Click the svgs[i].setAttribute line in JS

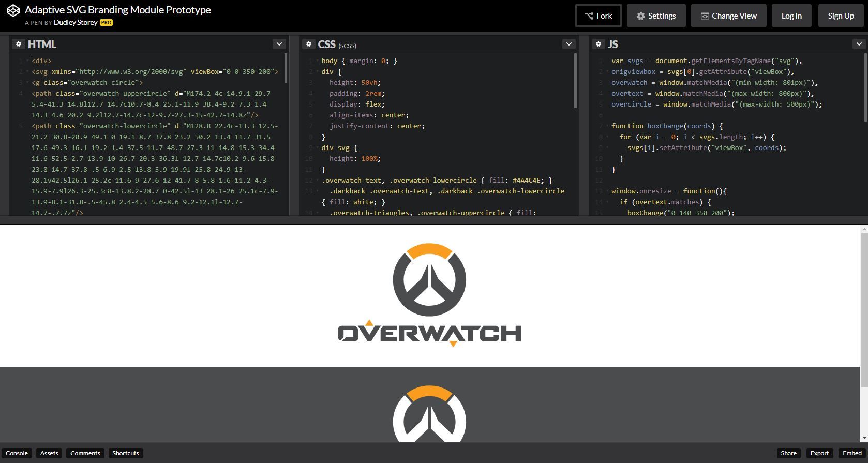coord(707,148)
